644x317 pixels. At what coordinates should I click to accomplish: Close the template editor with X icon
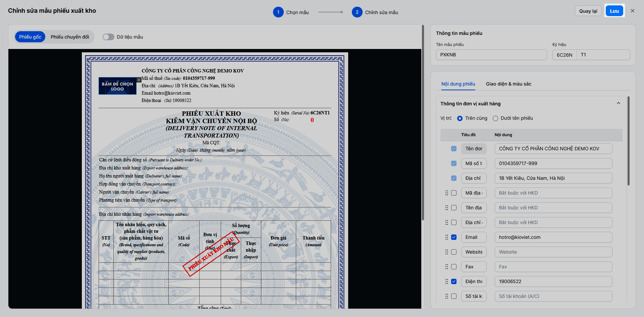pos(633,11)
